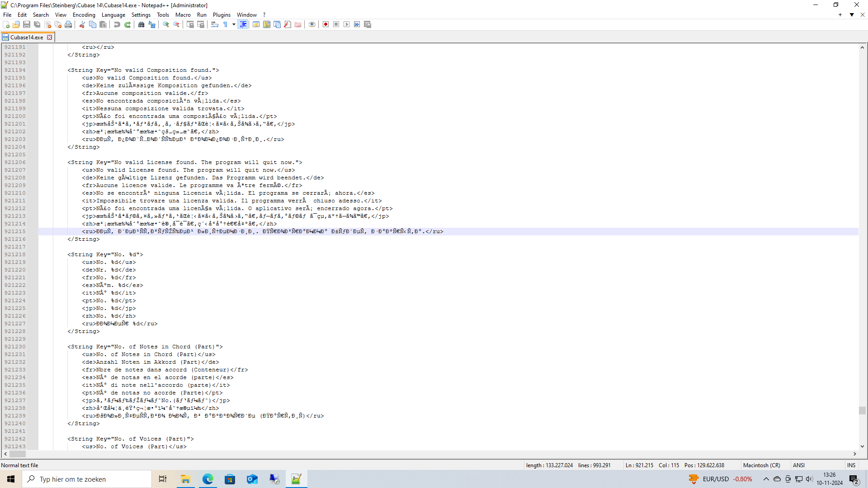Open the Search menu

click(x=41, y=14)
